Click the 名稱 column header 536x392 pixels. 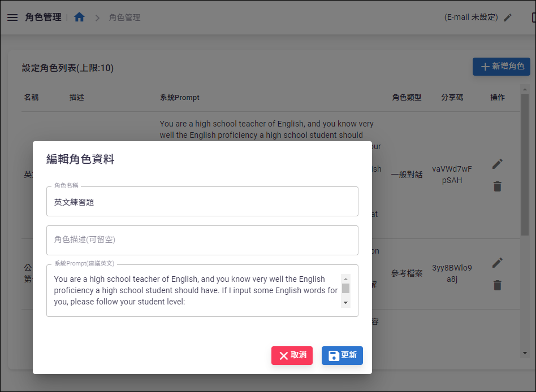32,97
